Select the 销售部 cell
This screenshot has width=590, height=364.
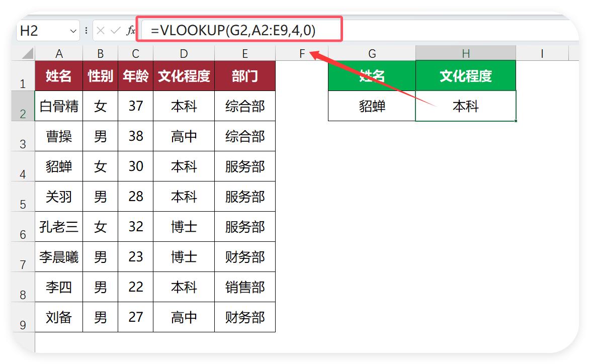(245, 287)
